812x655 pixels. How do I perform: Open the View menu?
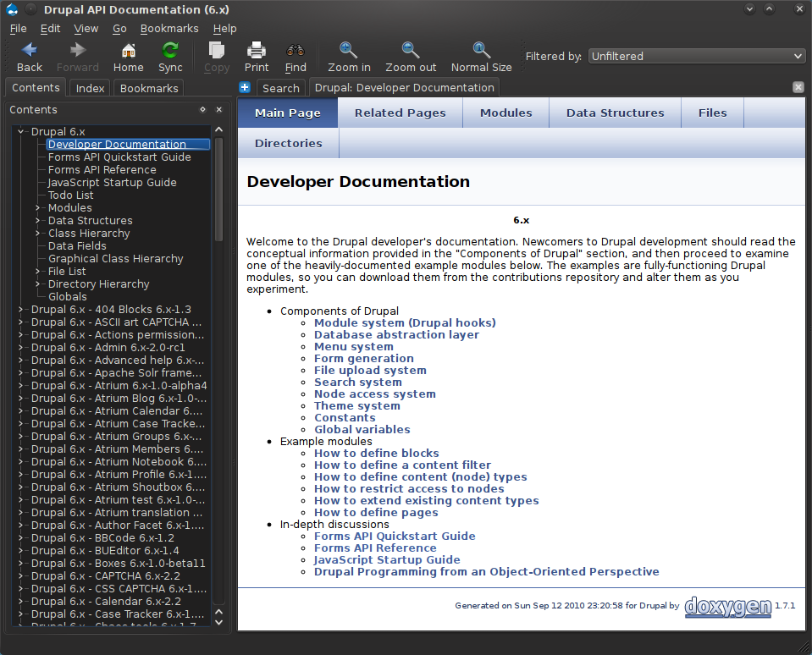pyautogui.click(x=86, y=29)
